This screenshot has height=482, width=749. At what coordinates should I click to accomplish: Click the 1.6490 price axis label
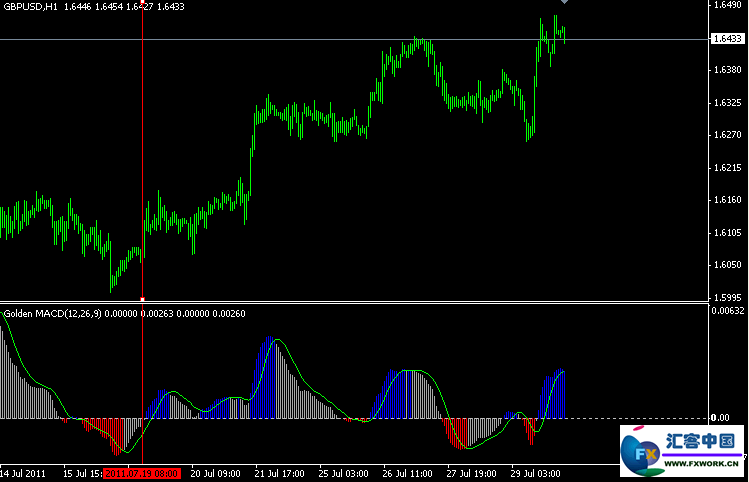(726, 5)
